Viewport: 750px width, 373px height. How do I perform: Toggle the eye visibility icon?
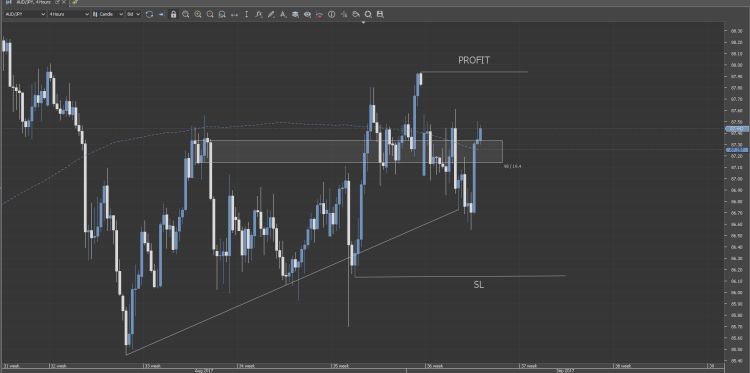pos(308,14)
